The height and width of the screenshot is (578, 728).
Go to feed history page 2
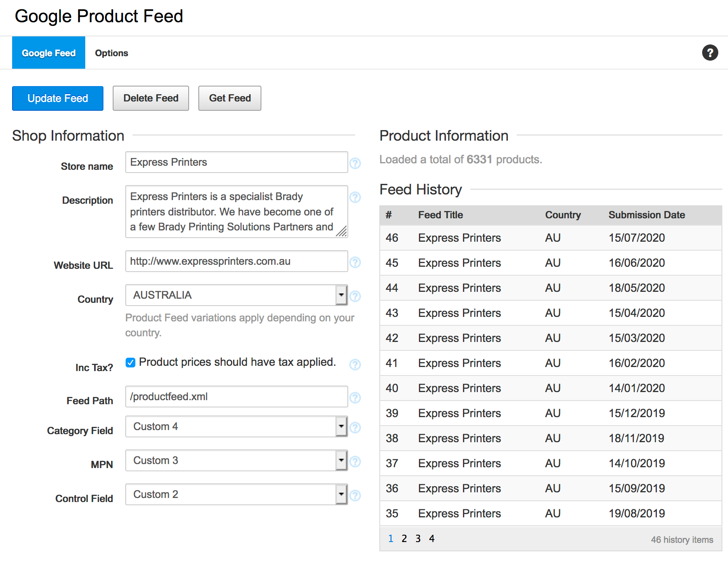click(404, 539)
